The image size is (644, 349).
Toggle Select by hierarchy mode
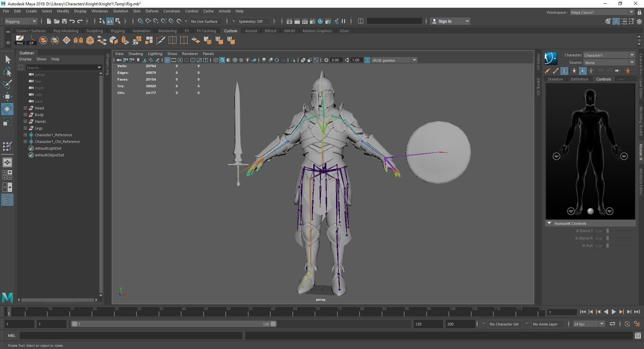102,21
